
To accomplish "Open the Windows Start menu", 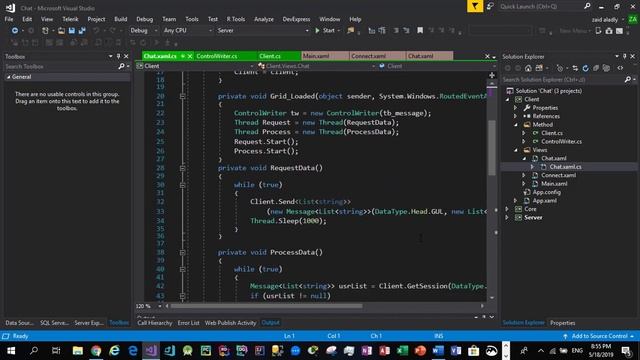I will [11, 351].
